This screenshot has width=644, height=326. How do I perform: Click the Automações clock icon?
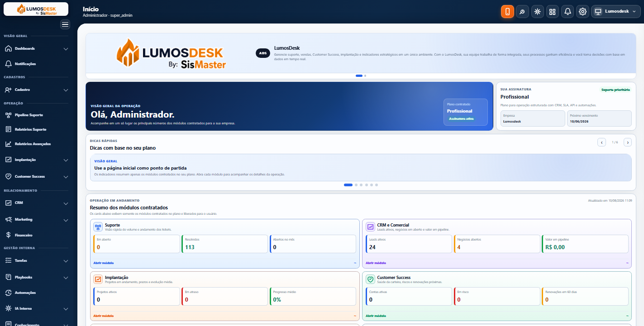(x=8, y=293)
